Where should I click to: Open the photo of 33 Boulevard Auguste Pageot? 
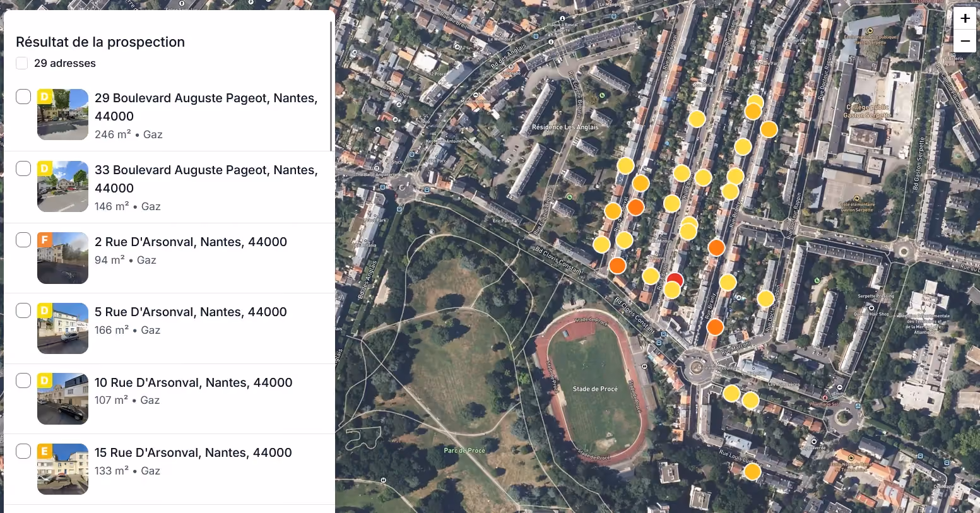pos(62,186)
